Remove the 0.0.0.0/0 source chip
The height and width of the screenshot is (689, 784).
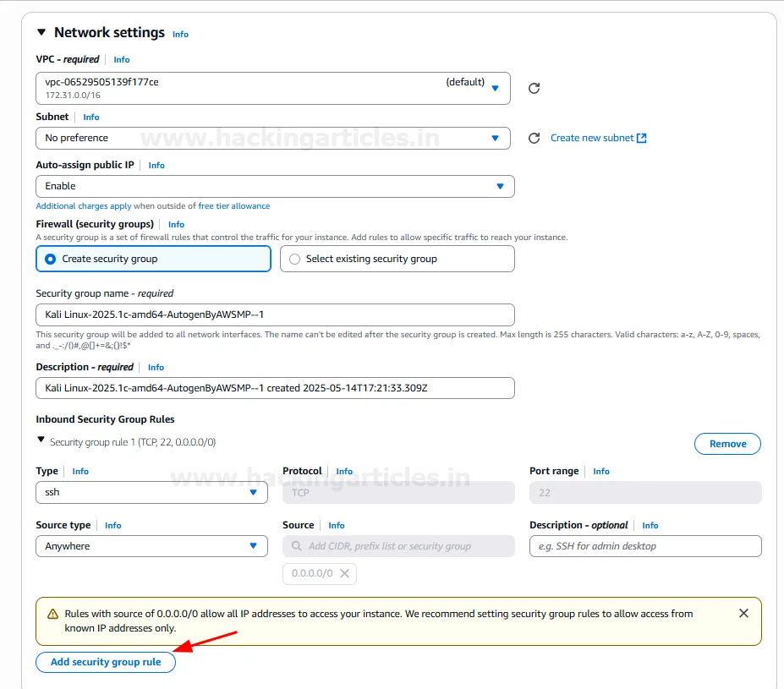pyautogui.click(x=344, y=573)
